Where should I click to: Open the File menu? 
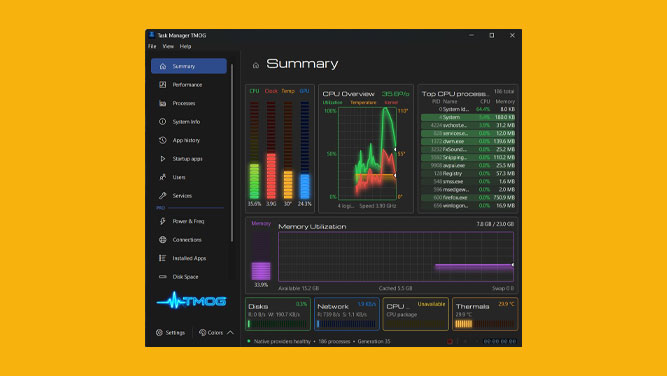[152, 46]
